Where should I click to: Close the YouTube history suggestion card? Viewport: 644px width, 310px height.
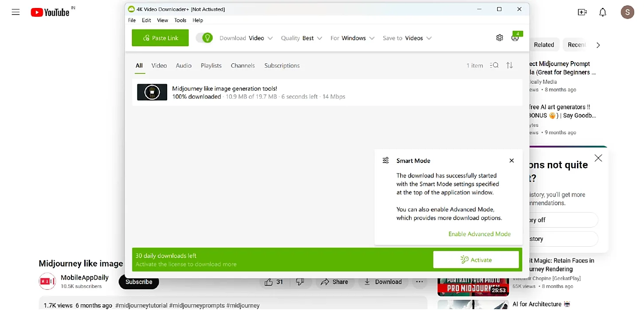tap(598, 158)
